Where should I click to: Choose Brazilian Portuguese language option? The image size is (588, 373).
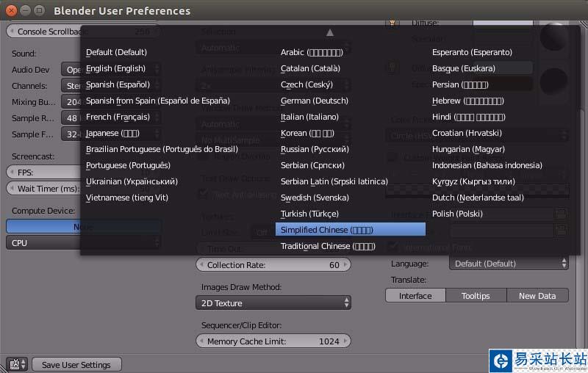point(162,150)
